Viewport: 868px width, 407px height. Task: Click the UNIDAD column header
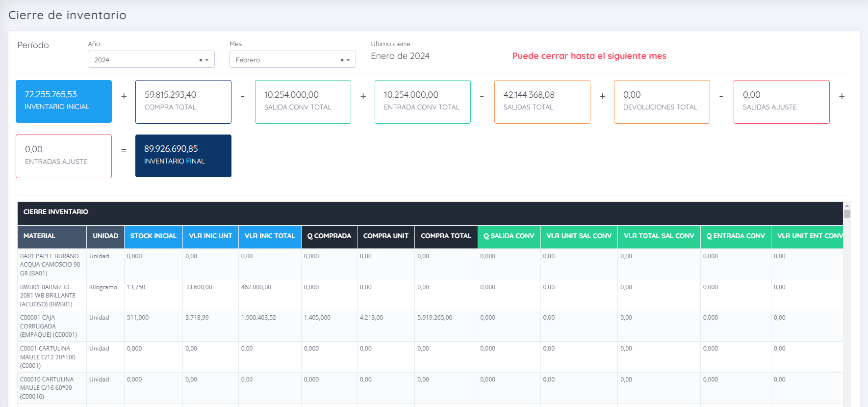click(105, 237)
